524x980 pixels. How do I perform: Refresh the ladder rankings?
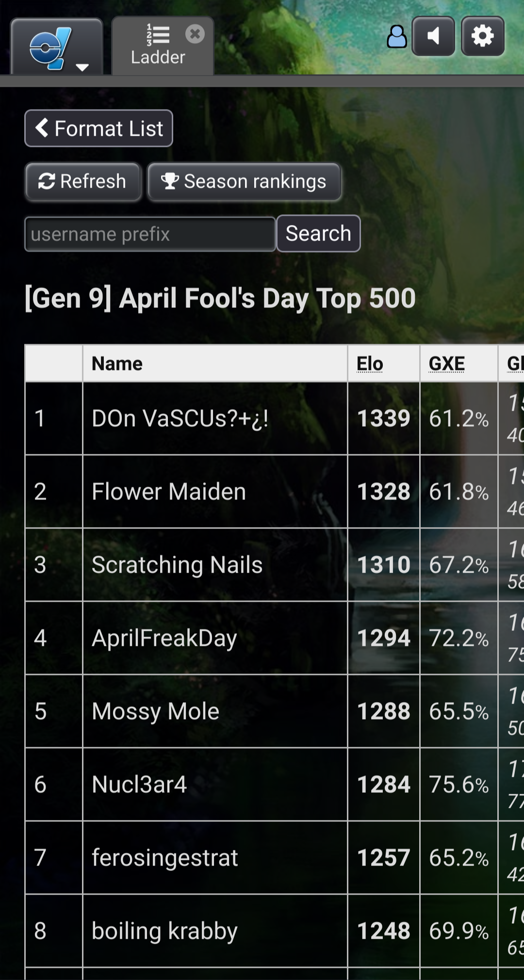(x=83, y=182)
